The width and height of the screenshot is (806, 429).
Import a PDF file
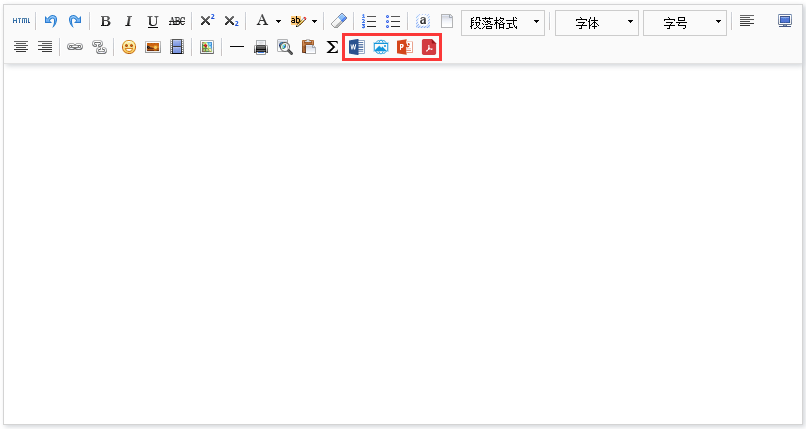[x=429, y=47]
